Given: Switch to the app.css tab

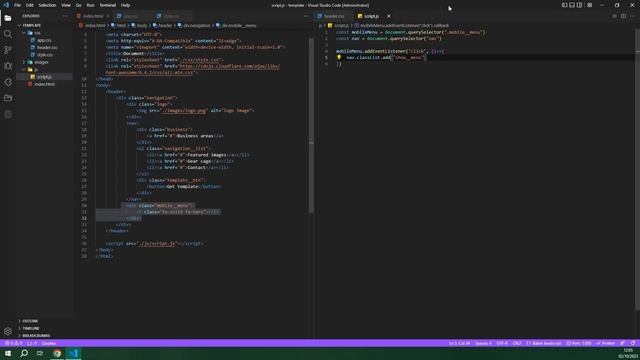Looking at the screenshot, I should (131, 16).
